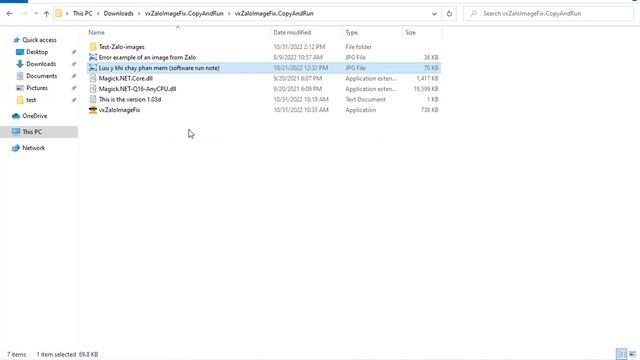Select This PC in the address path
The image size is (640, 360).
82,13
